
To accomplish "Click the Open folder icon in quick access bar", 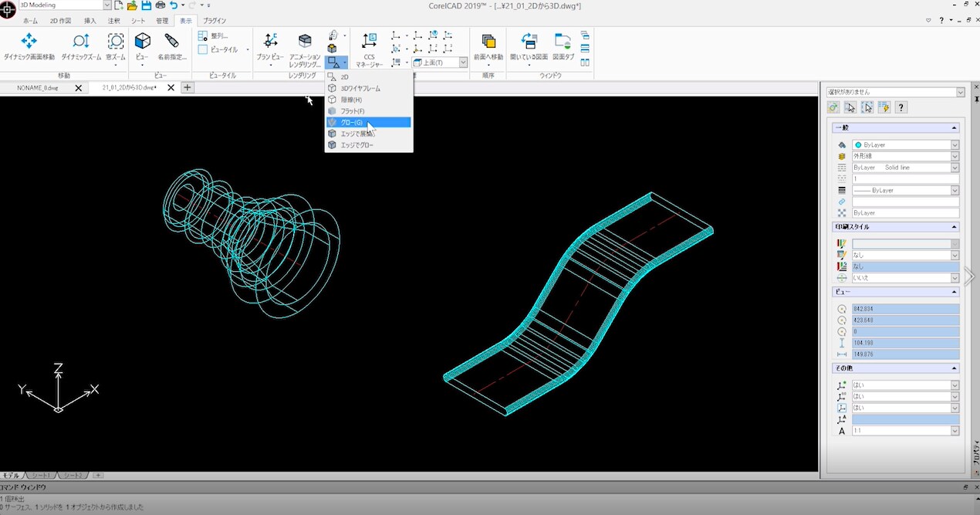I will pos(133,5).
